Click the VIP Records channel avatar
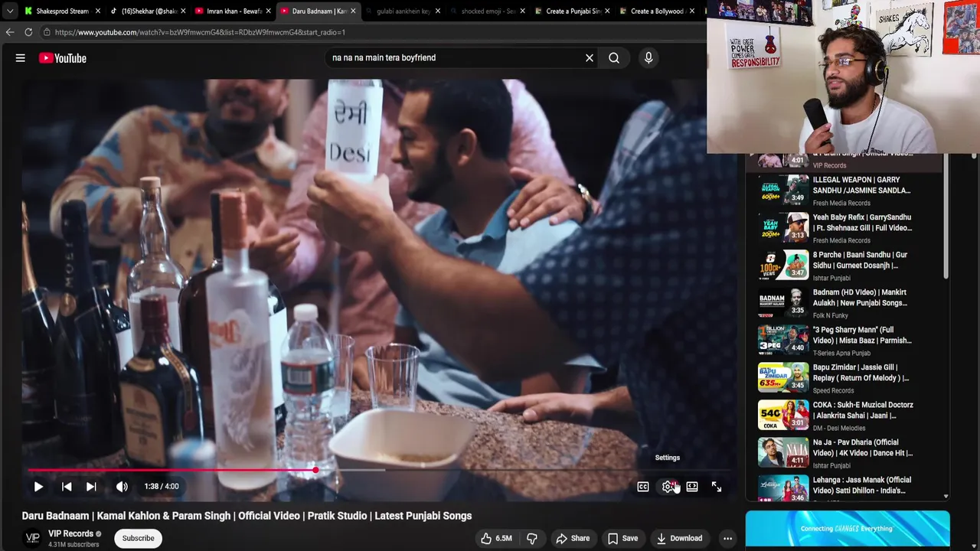The image size is (980, 551). [x=33, y=538]
